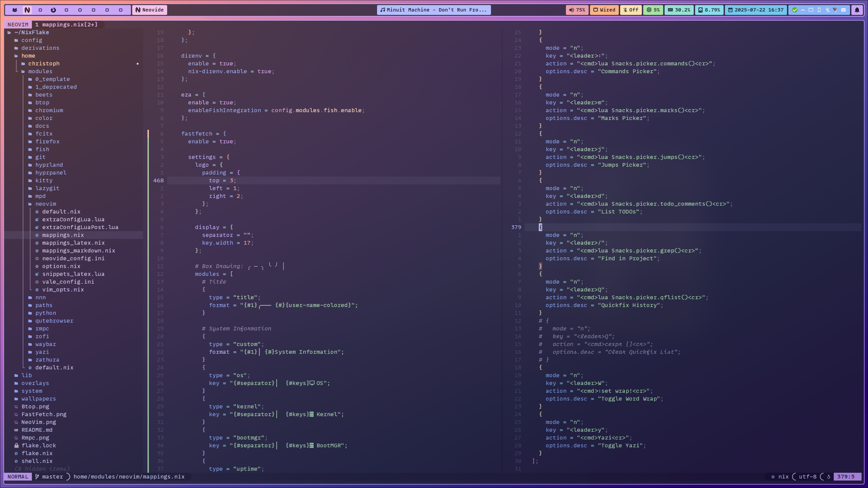Collapse the neovim folder in tree
Image resolution: width=868 pixels, height=488 pixels.
45,204
